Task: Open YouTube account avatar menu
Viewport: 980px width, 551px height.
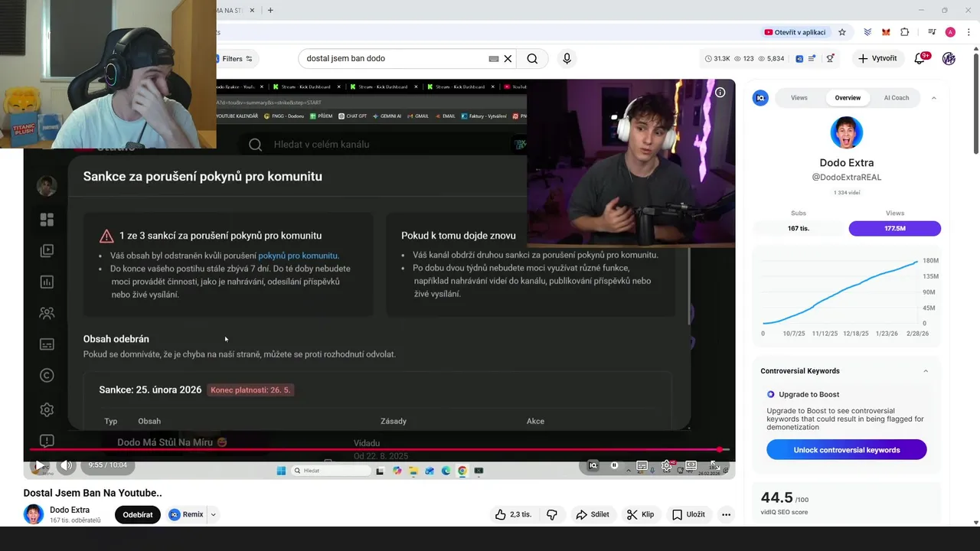Action: coord(949,58)
